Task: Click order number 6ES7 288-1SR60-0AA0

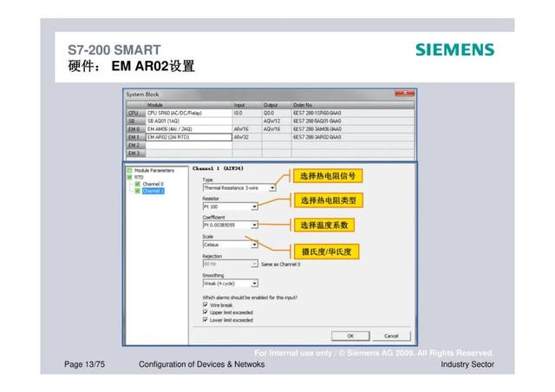Action: click(317, 113)
